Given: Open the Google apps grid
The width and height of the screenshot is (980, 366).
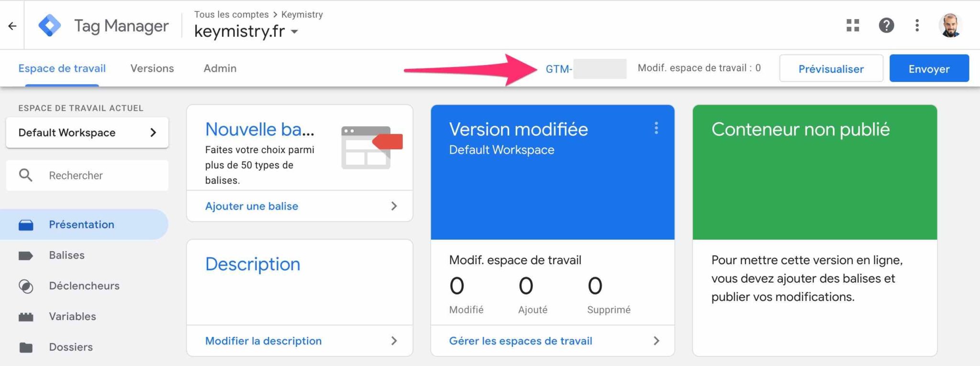Looking at the screenshot, I should click(x=853, y=25).
